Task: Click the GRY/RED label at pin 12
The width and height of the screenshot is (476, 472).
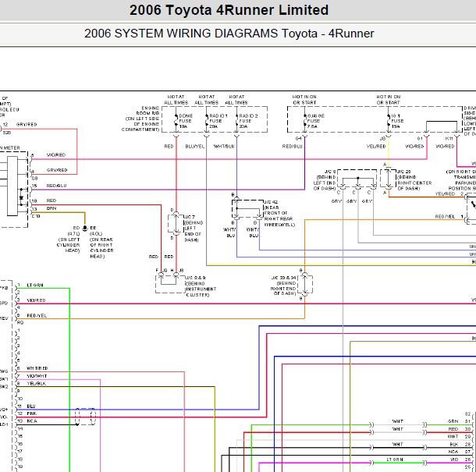Action: coord(27,125)
